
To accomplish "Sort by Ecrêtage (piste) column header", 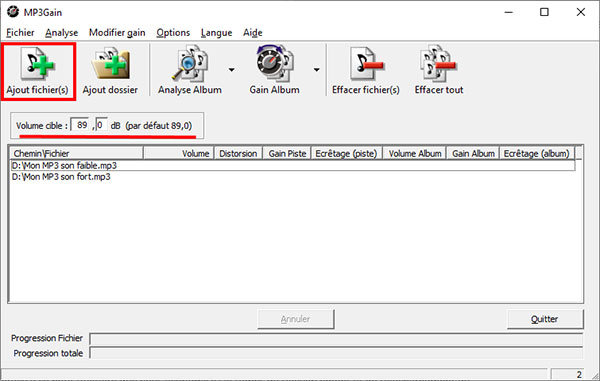I will [x=347, y=153].
